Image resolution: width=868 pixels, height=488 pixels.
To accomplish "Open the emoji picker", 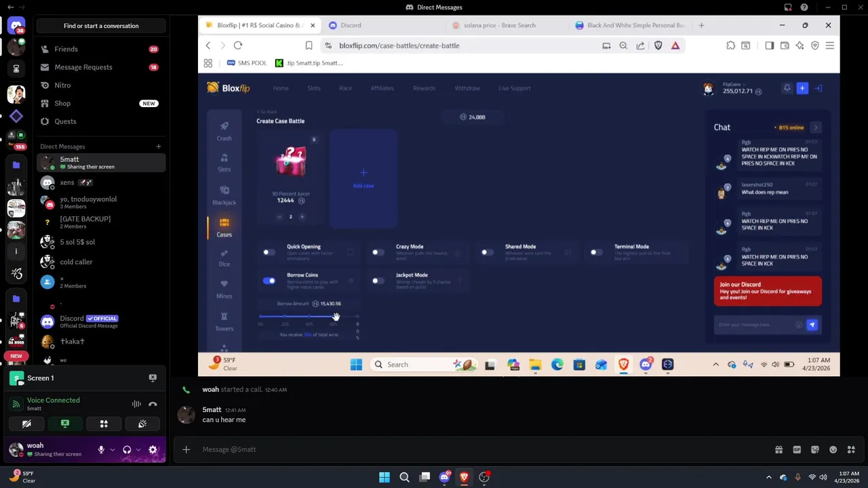I will coord(833,449).
